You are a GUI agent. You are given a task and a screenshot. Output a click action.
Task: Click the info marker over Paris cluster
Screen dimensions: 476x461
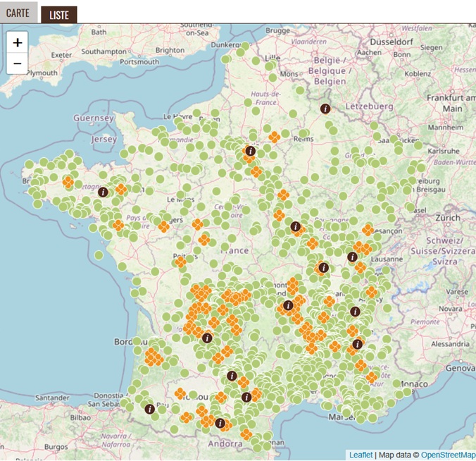click(251, 151)
